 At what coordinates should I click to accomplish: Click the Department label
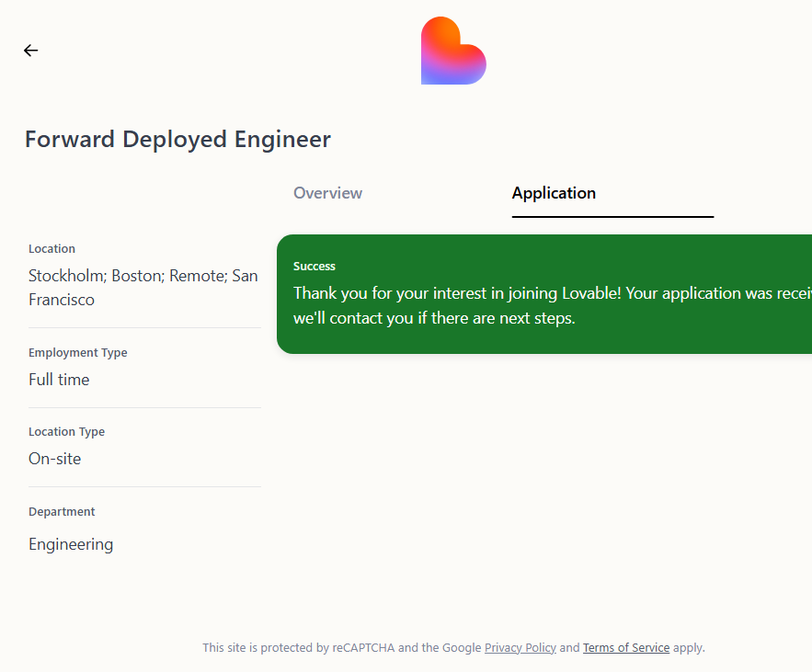[62, 511]
